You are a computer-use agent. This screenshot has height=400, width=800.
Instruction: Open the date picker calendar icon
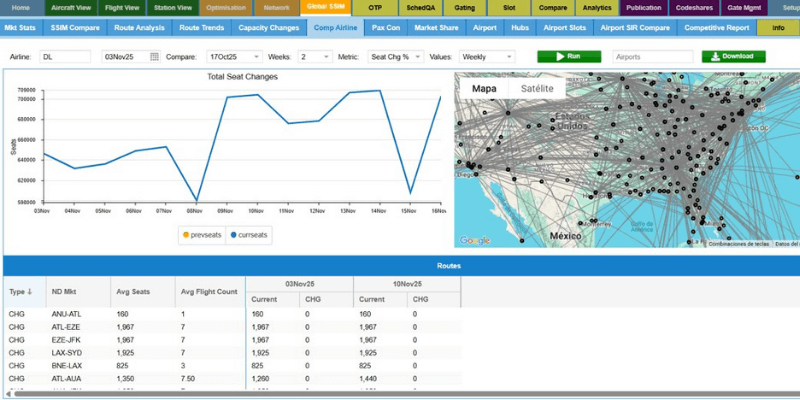[x=154, y=57]
